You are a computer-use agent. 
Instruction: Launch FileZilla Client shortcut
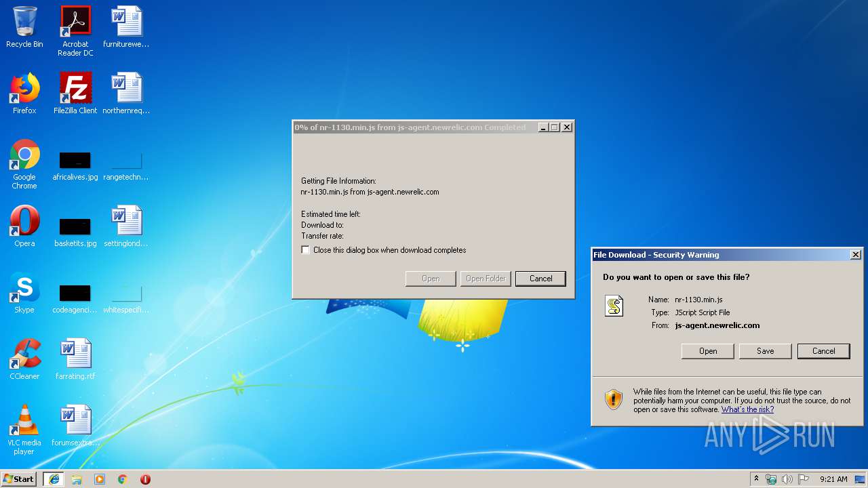pyautogui.click(x=75, y=94)
